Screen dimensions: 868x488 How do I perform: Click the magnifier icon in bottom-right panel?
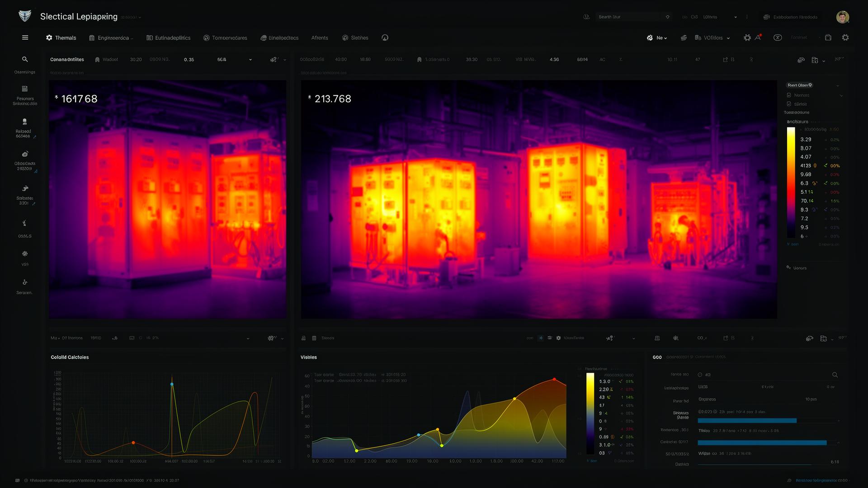(835, 375)
